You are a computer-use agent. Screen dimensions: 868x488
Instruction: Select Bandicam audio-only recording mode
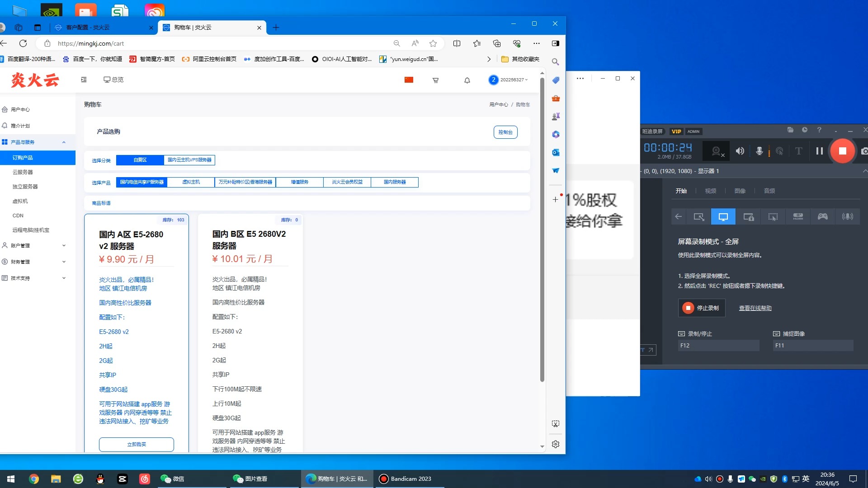(x=848, y=217)
